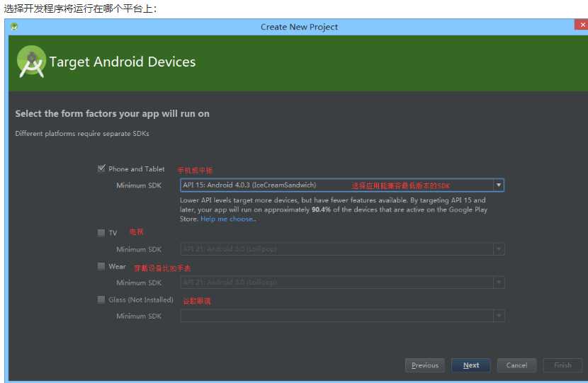The image size is (588, 383).
Task: Go back with the Previous button
Action: point(425,365)
